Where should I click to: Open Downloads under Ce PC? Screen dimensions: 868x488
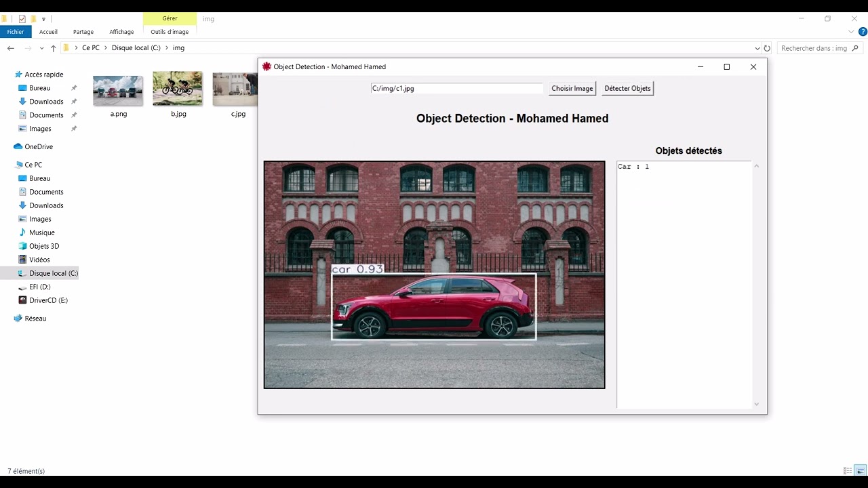(x=46, y=205)
